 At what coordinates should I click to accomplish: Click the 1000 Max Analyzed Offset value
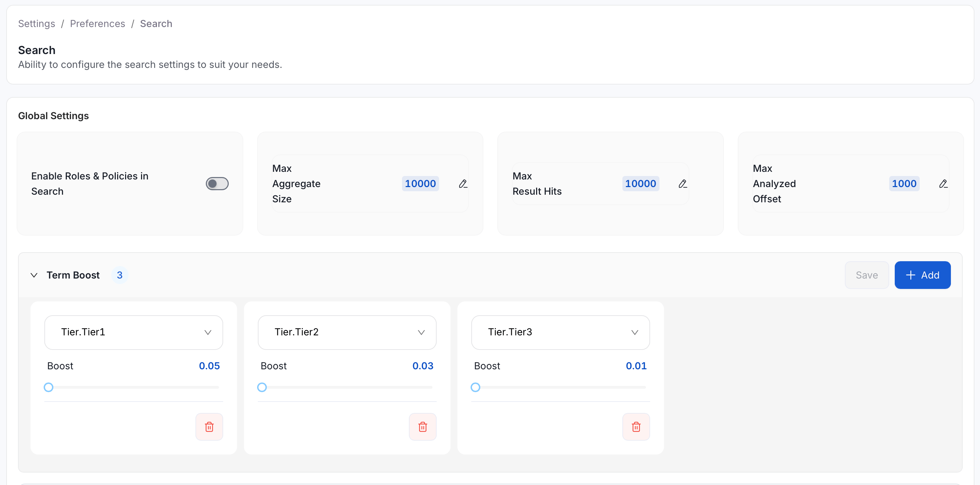click(904, 184)
